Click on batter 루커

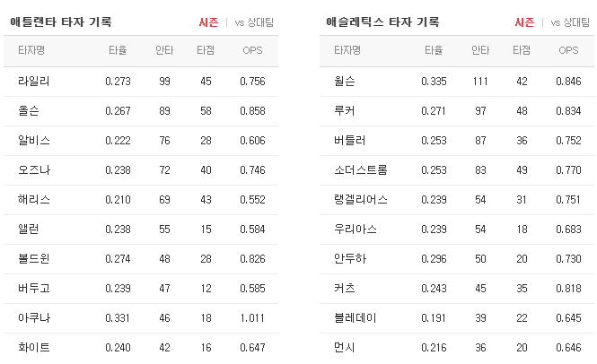click(x=345, y=110)
